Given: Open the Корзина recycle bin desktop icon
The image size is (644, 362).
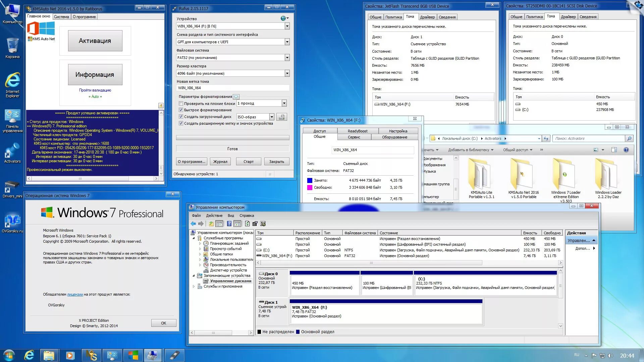Looking at the screenshot, I should point(12,48).
